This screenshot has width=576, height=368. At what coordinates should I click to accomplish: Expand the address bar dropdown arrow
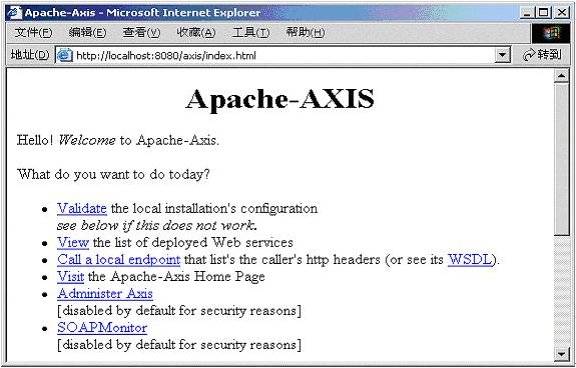(x=502, y=55)
